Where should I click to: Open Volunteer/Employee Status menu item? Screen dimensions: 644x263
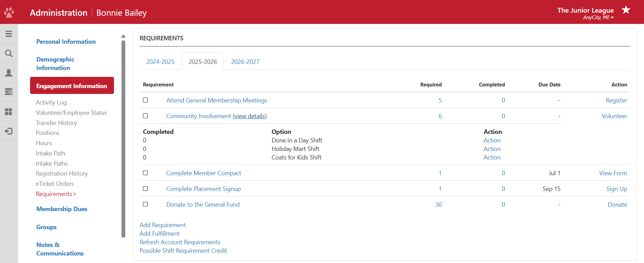(x=71, y=113)
